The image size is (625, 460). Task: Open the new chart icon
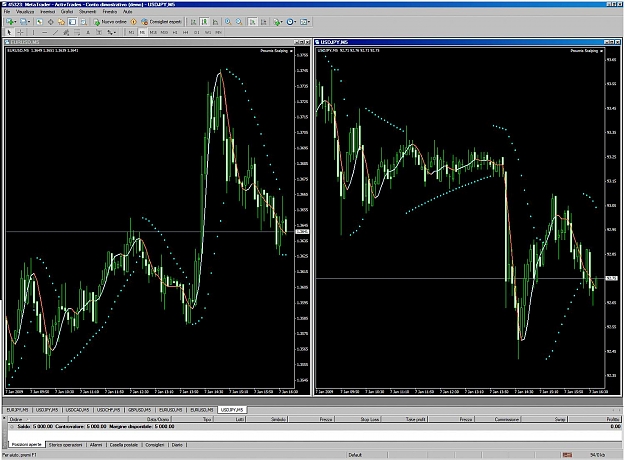pos(11,22)
